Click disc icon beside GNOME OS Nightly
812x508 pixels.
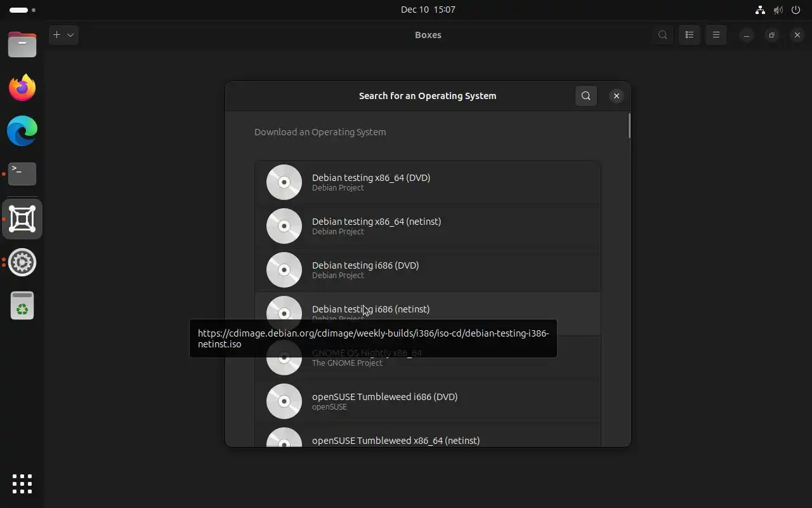pyautogui.click(x=284, y=358)
